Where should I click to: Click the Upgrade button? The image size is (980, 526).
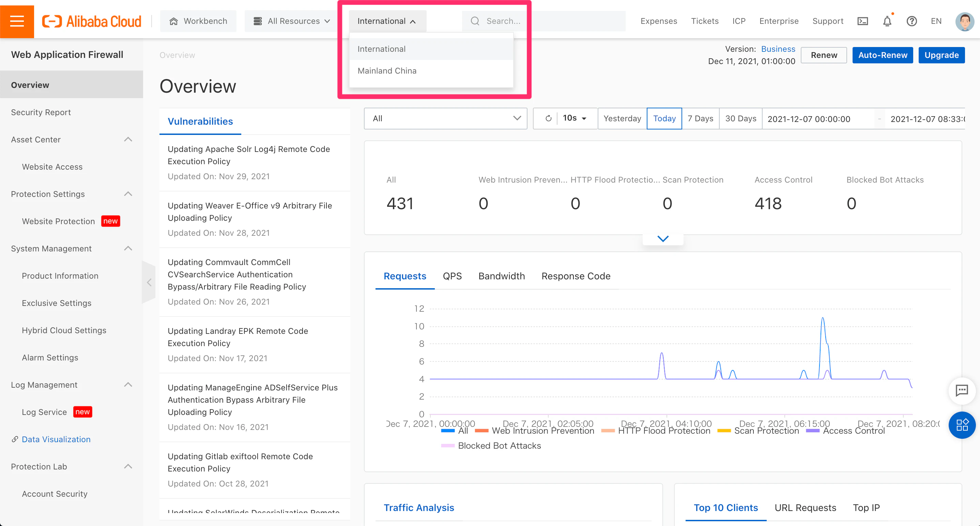[x=941, y=55]
